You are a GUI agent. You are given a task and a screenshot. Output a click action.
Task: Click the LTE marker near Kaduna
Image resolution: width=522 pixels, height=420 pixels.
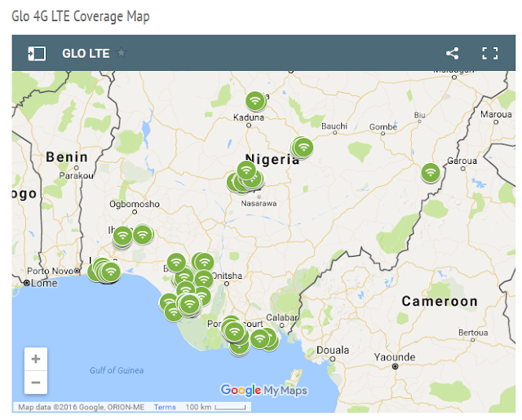pyautogui.click(x=256, y=101)
